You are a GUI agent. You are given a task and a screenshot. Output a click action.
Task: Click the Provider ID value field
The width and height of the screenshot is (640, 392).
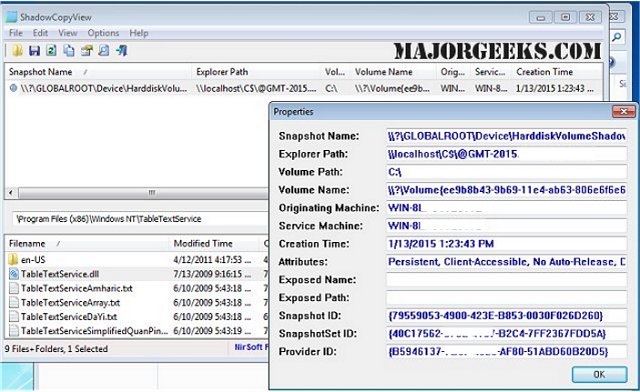[507, 352]
